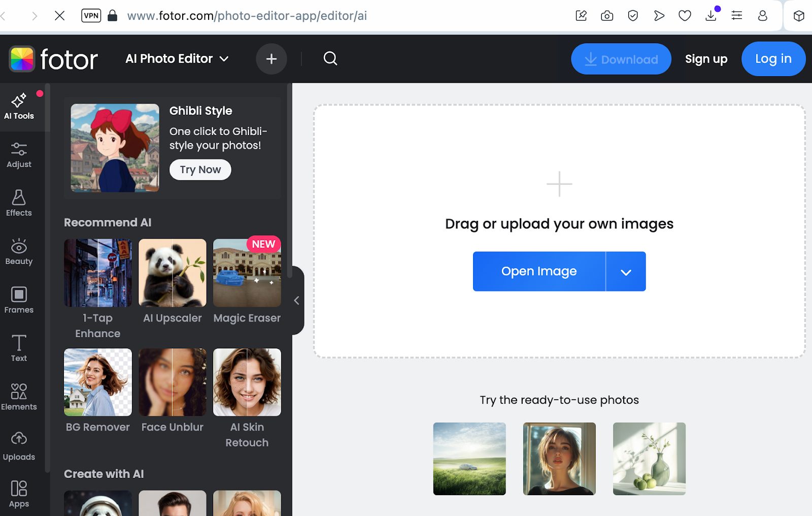
Task: Open the Beauty tools icon
Action: [x=19, y=252]
